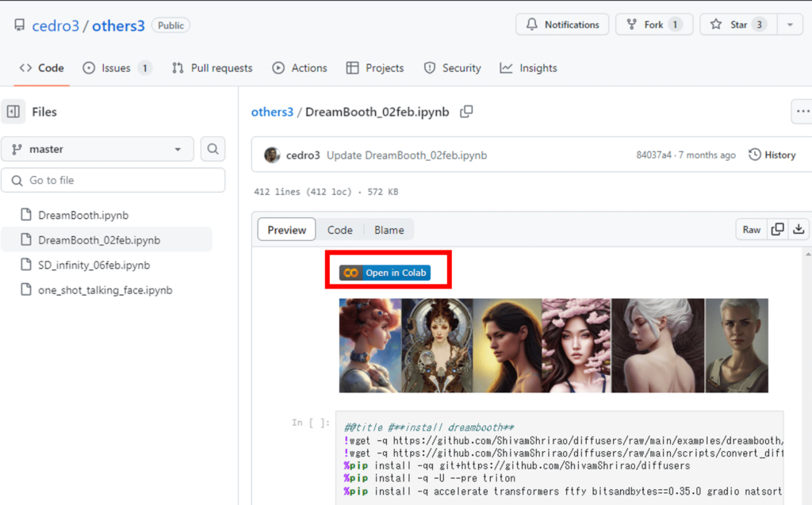
Task: View file History
Action: click(772, 155)
